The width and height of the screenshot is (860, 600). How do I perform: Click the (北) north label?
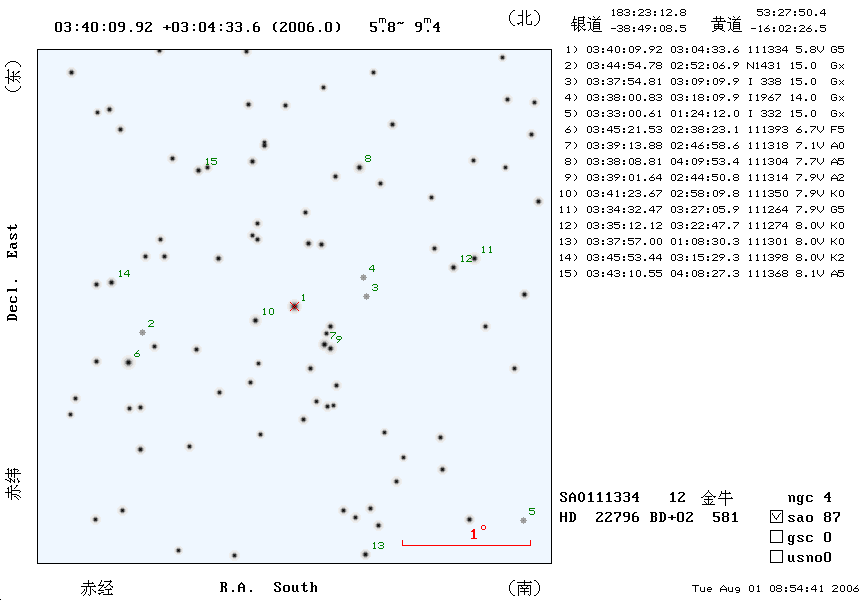(524, 18)
